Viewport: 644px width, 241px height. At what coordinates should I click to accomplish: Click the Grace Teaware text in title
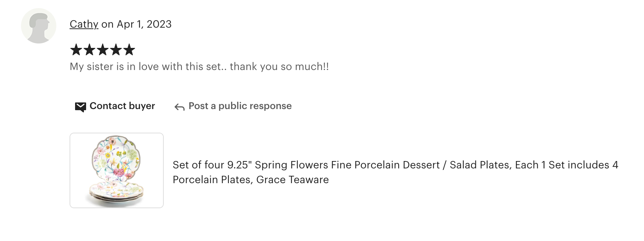pos(293,180)
